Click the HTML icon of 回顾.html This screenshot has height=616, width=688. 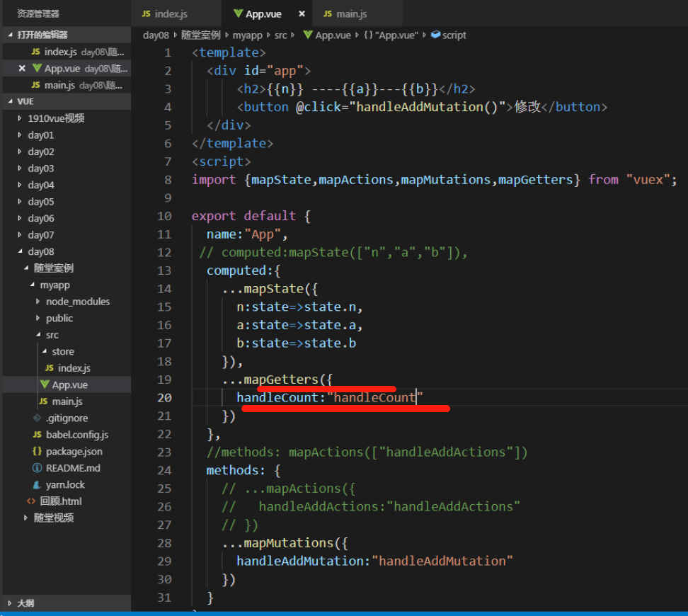[x=31, y=501]
